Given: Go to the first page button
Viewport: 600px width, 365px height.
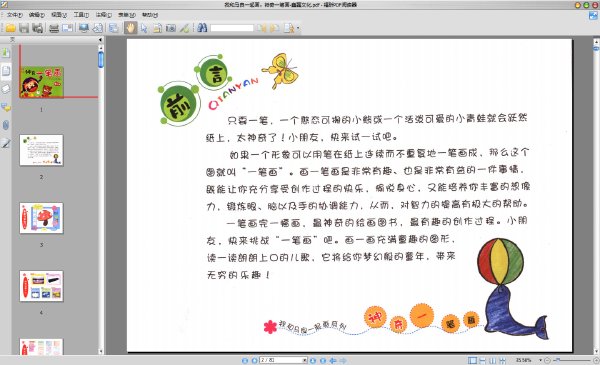Looking at the screenshot, I should pyautogui.click(x=245, y=360).
